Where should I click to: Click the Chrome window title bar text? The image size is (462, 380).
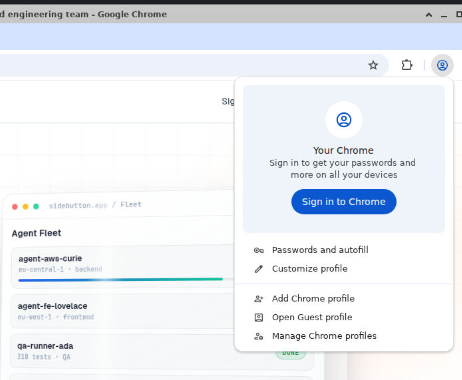(x=83, y=14)
